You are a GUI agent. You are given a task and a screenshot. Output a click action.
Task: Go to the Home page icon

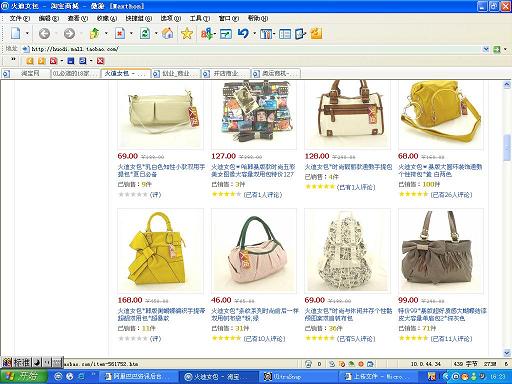[167, 34]
